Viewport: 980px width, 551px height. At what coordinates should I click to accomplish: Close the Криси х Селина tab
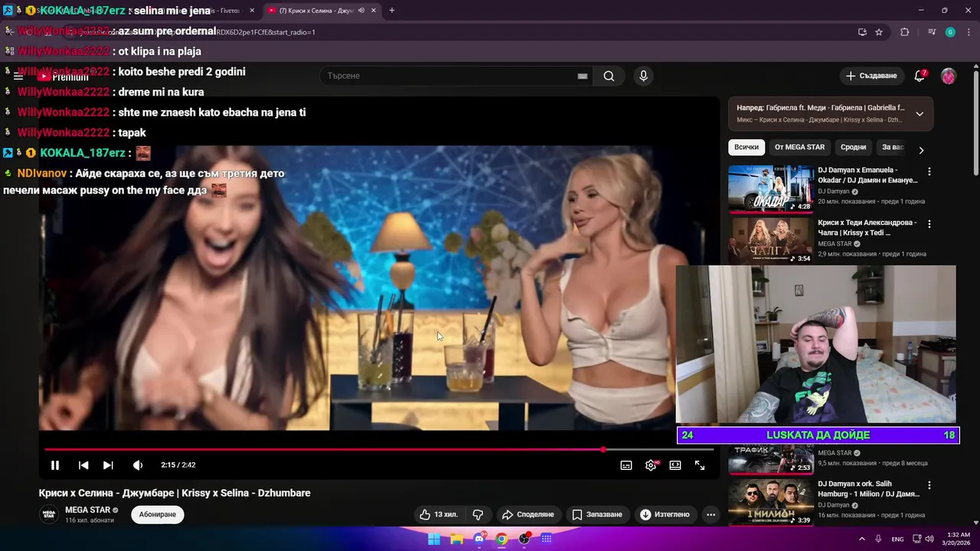(374, 11)
